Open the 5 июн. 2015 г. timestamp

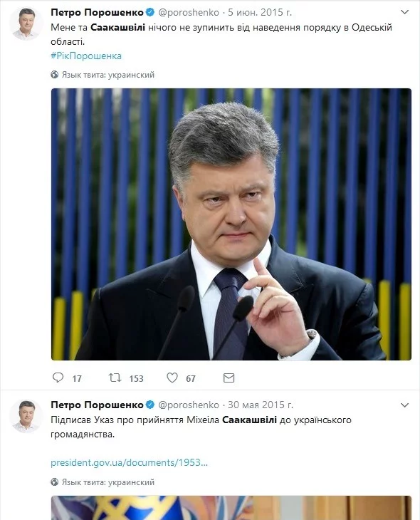pos(260,12)
